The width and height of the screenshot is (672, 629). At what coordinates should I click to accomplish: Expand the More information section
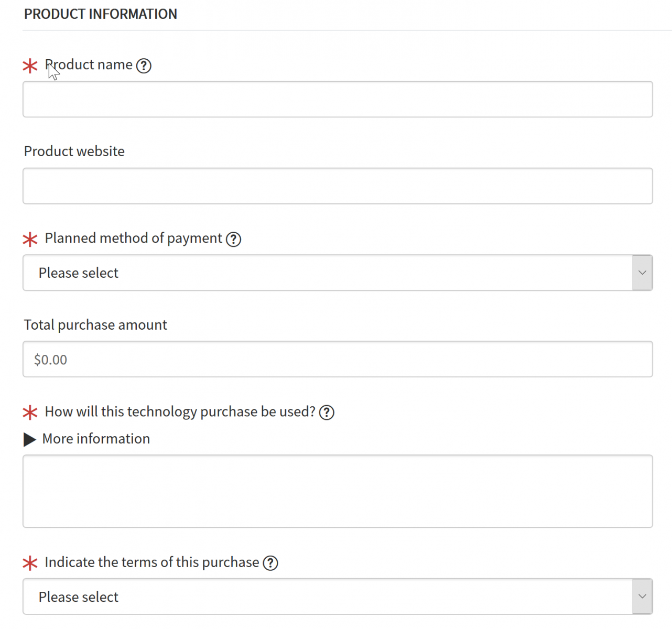[95, 439]
